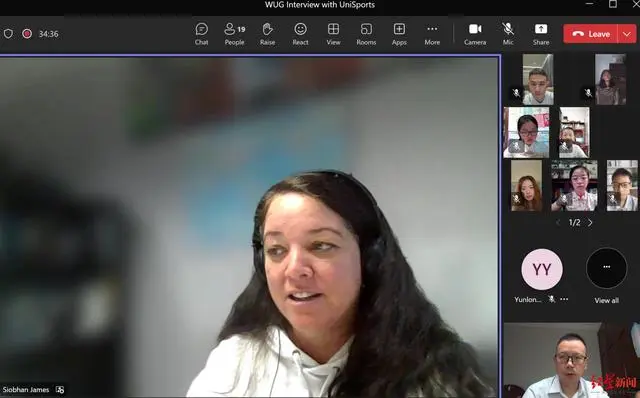The image size is (640, 398).
Task: Open the View layout options
Action: [x=333, y=34]
